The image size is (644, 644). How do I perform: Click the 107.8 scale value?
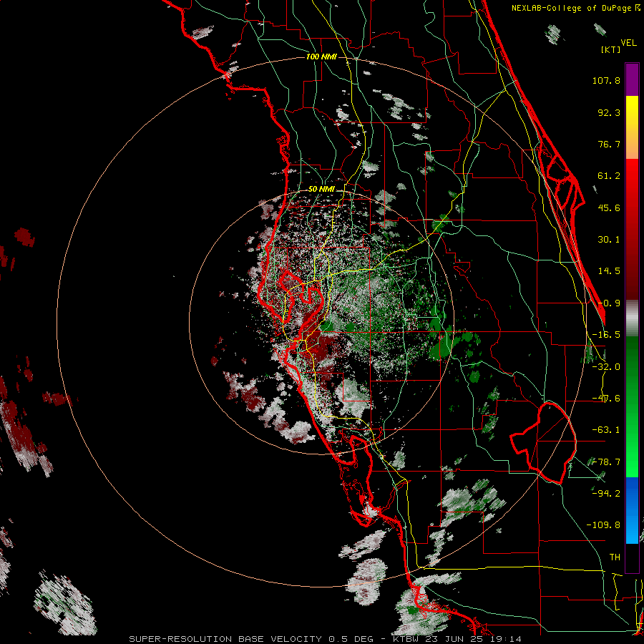[x=606, y=80]
